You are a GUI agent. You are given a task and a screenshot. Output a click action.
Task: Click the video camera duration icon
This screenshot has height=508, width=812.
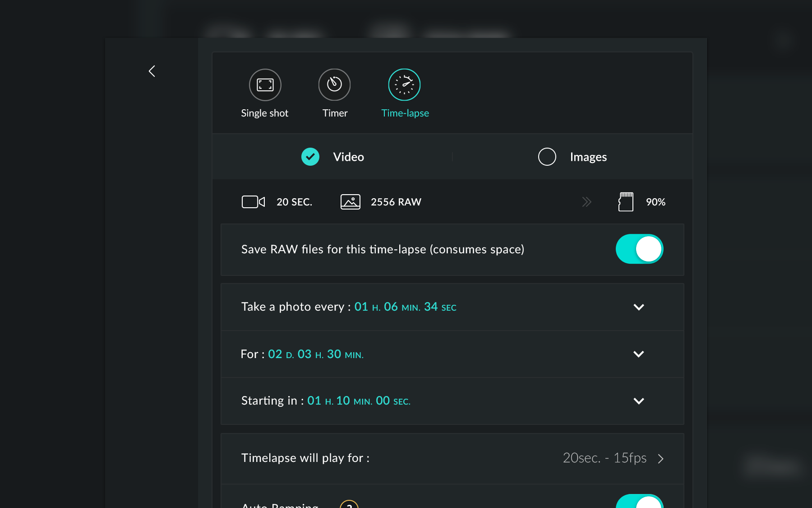[253, 202]
